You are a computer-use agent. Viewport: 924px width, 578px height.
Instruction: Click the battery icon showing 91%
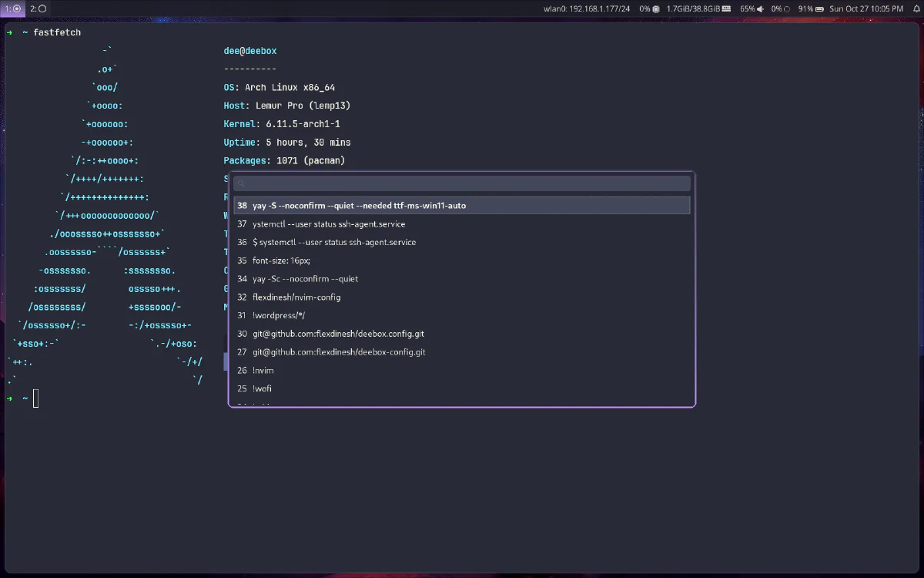tap(820, 8)
